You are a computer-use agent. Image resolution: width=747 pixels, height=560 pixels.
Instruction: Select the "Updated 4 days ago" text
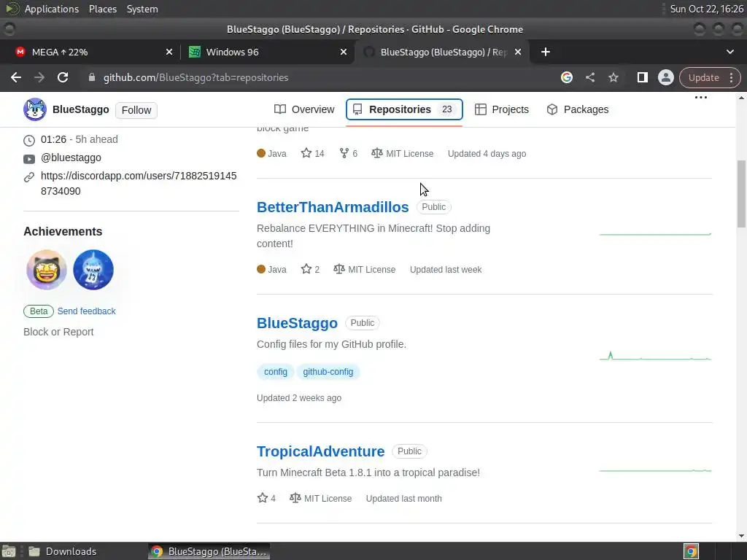click(487, 154)
